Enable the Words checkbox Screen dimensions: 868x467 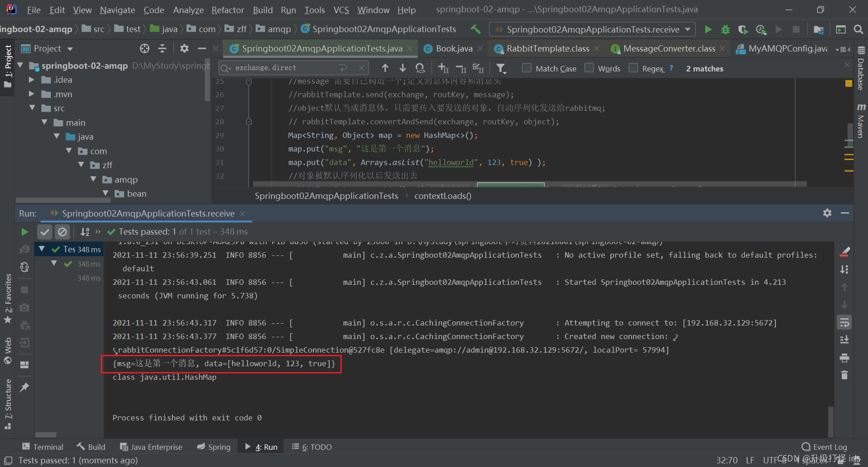589,68
